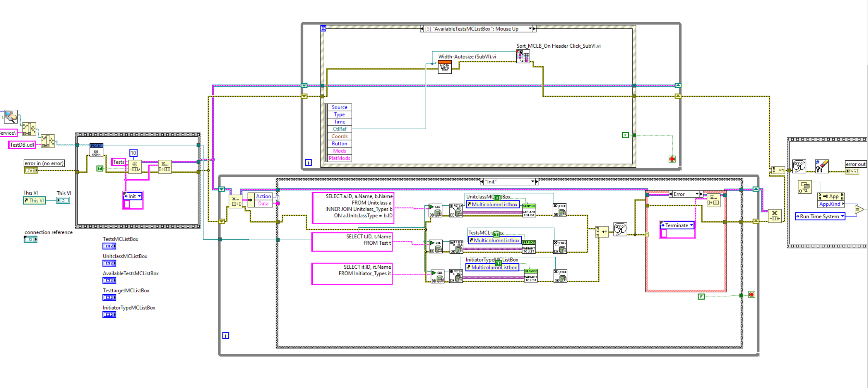Toggle the True constant above the TestsMCListBox reference
This screenshot has height=388, width=868.
[496, 234]
